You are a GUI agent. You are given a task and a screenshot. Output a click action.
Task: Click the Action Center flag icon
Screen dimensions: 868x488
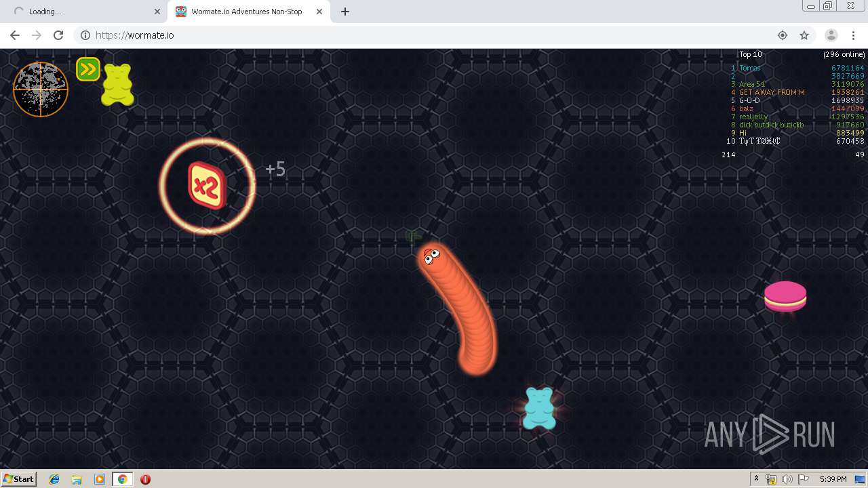tap(804, 479)
